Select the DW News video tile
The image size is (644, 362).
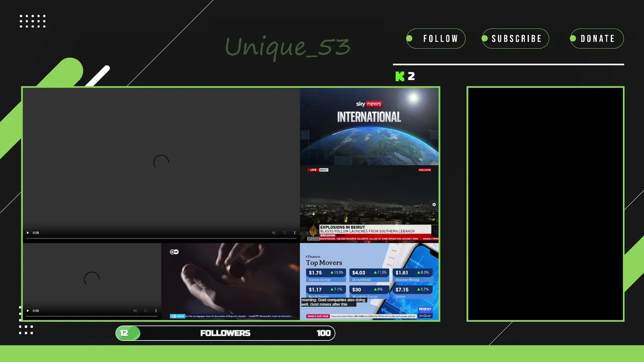(x=230, y=281)
